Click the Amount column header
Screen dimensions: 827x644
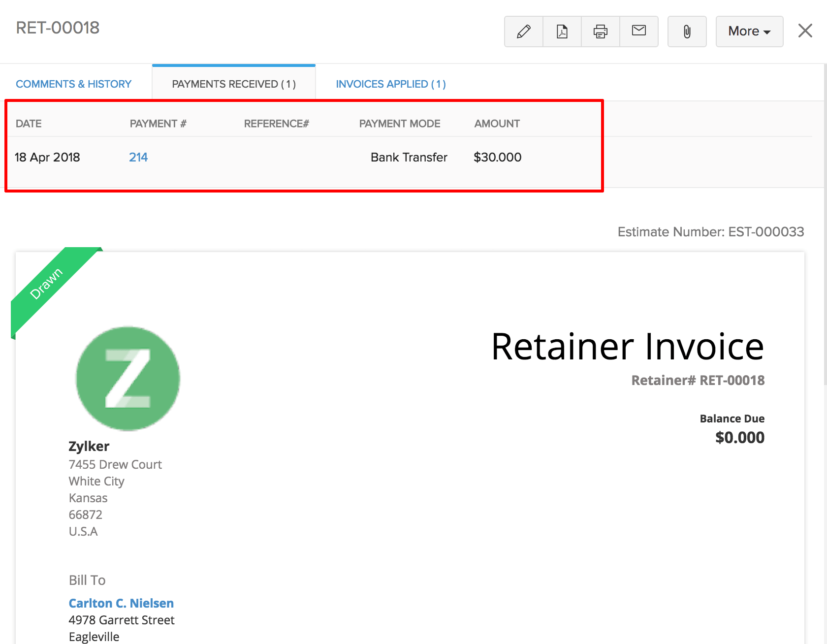(497, 124)
